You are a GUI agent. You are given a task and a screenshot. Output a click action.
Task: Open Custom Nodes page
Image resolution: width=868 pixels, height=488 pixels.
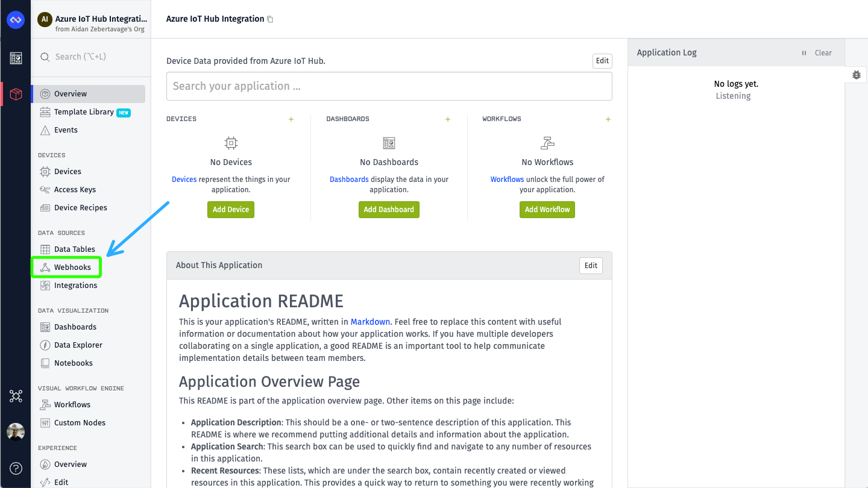click(x=80, y=423)
